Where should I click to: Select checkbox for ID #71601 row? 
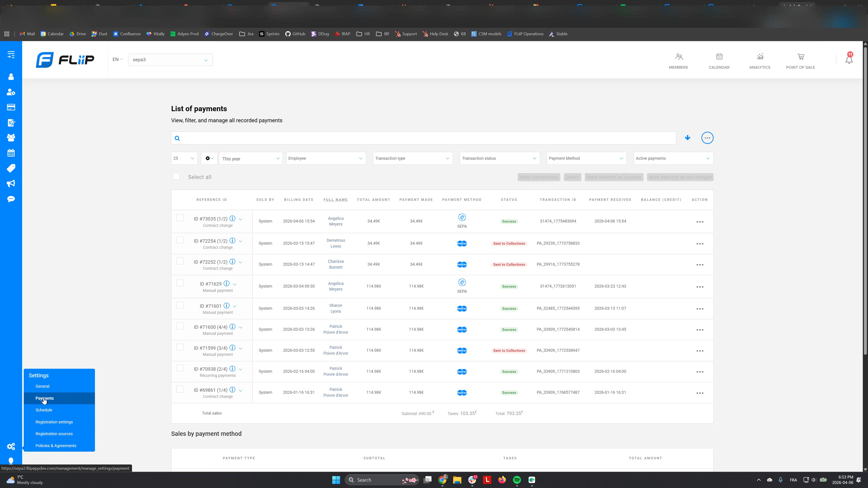180,305
